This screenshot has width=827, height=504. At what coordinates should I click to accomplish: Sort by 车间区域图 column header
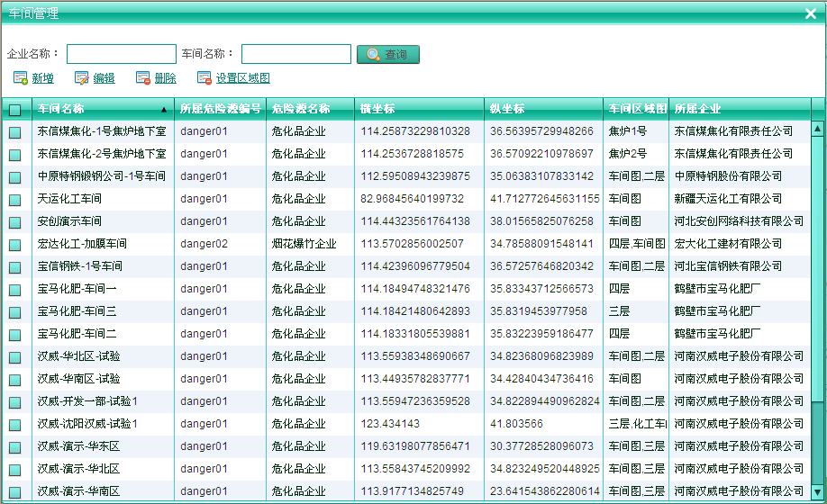pos(636,109)
